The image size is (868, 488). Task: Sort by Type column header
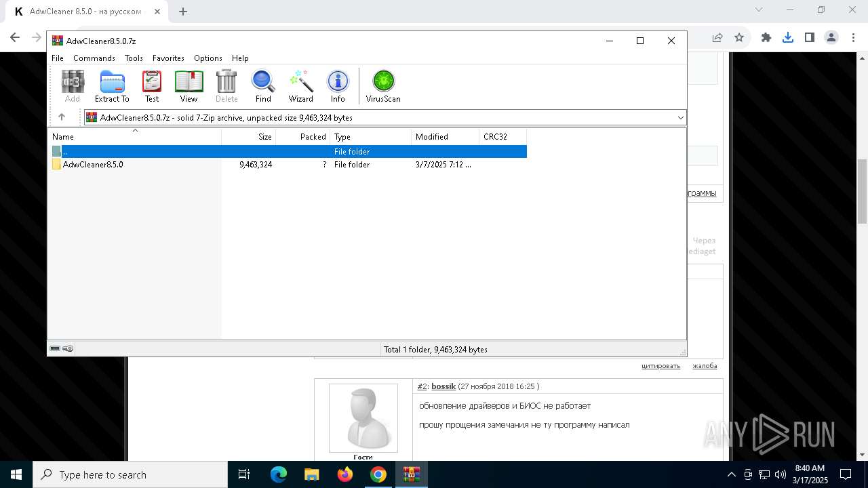(x=371, y=136)
